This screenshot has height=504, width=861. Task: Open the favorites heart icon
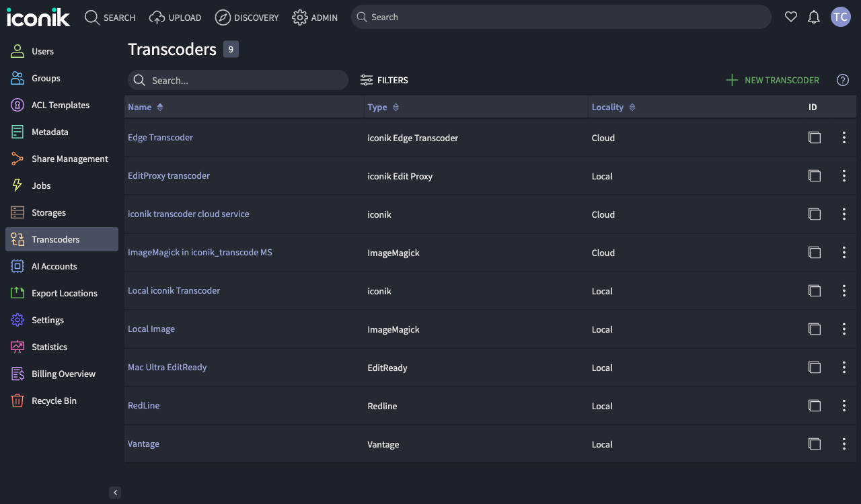pos(791,17)
